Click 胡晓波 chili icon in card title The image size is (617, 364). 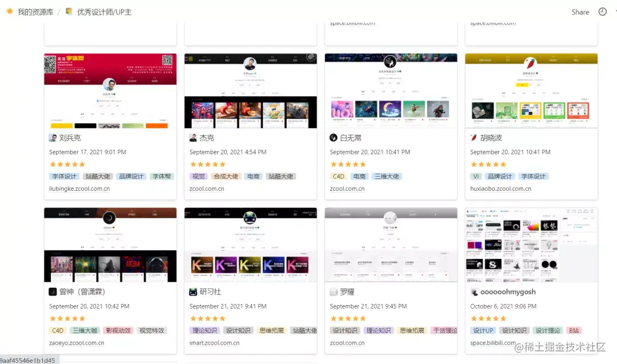(x=474, y=138)
